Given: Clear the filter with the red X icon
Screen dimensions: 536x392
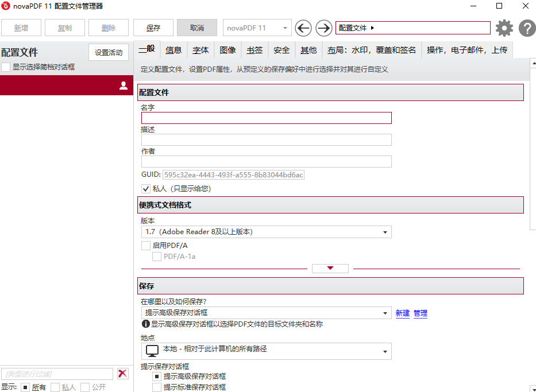Looking at the screenshot, I should (122, 373).
